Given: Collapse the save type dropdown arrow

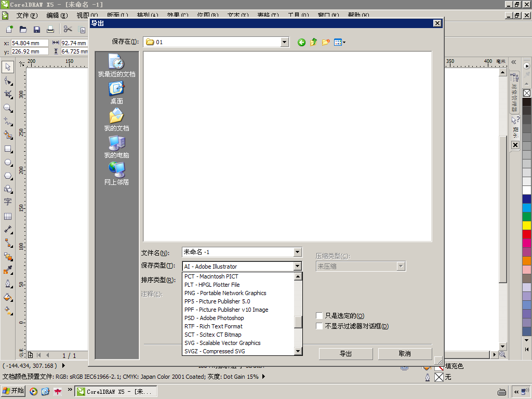Looking at the screenshot, I should 297,267.
